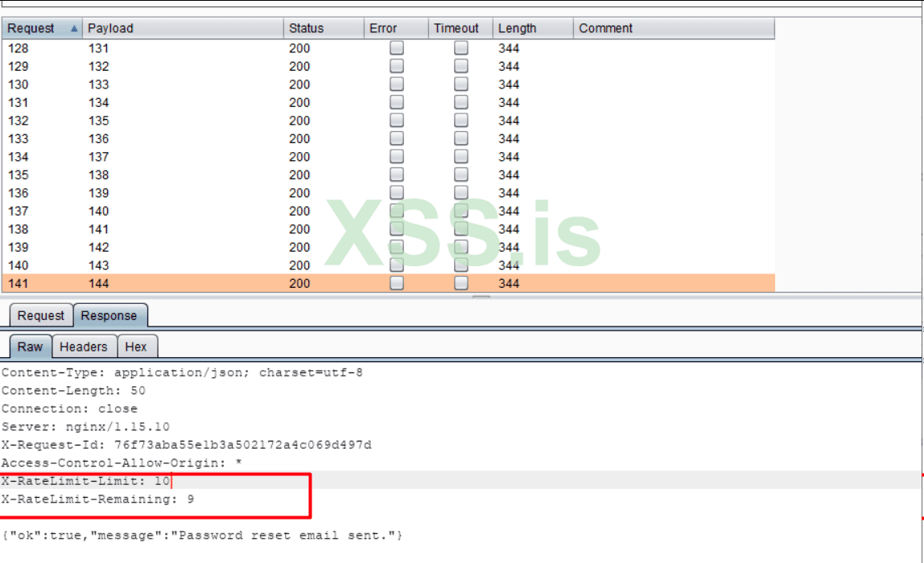Tick the Error checkbox for request 130

397,84
